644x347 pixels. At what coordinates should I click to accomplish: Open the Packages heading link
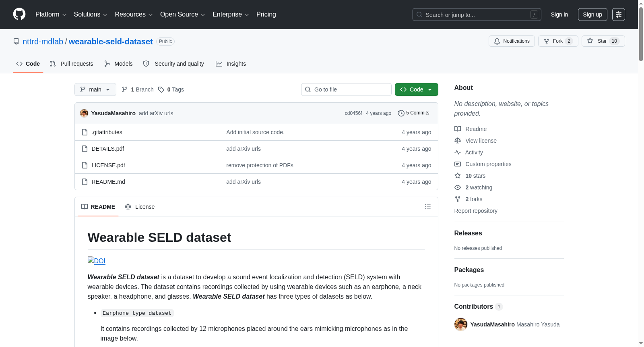click(x=469, y=270)
